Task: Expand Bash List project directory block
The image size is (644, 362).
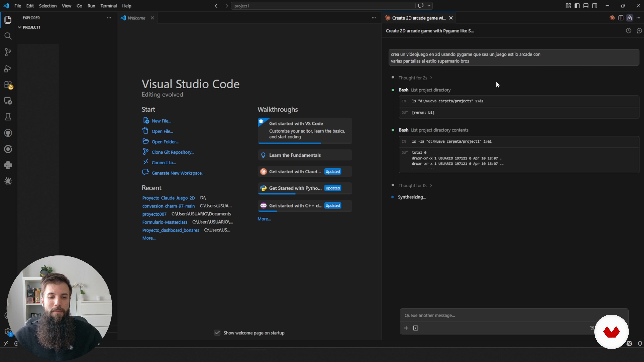Action: pyautogui.click(x=424, y=90)
